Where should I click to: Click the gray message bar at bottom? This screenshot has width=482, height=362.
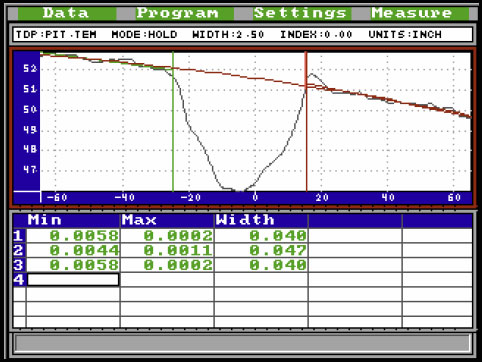click(x=242, y=343)
